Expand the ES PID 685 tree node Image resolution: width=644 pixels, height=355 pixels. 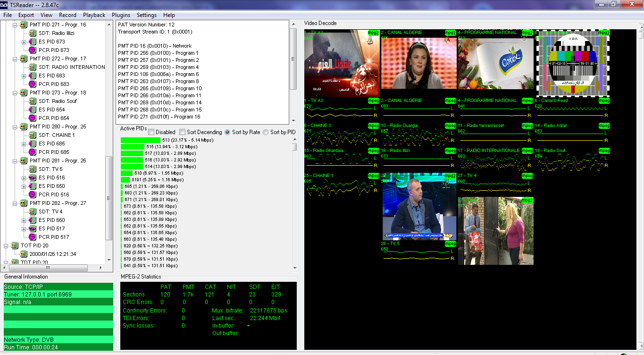click(x=24, y=144)
